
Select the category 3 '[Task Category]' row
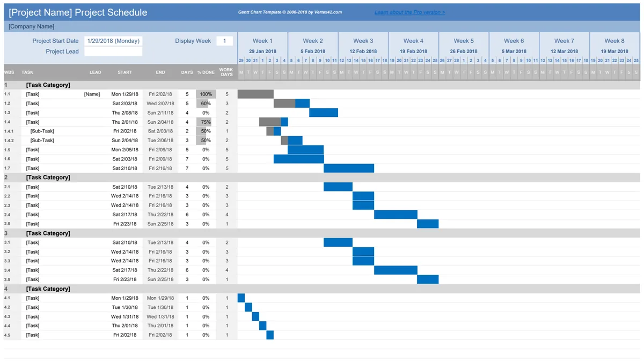(322, 233)
